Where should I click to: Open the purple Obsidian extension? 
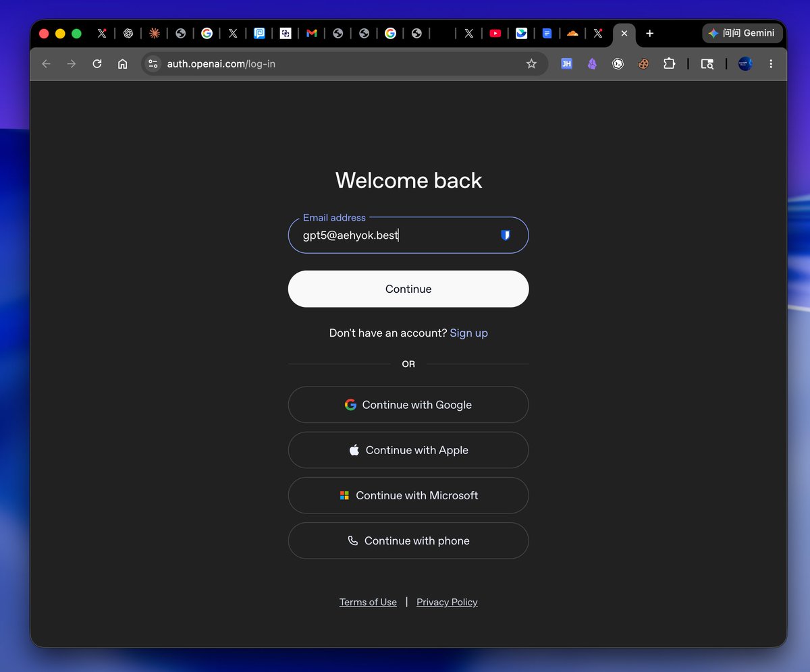[x=592, y=64]
